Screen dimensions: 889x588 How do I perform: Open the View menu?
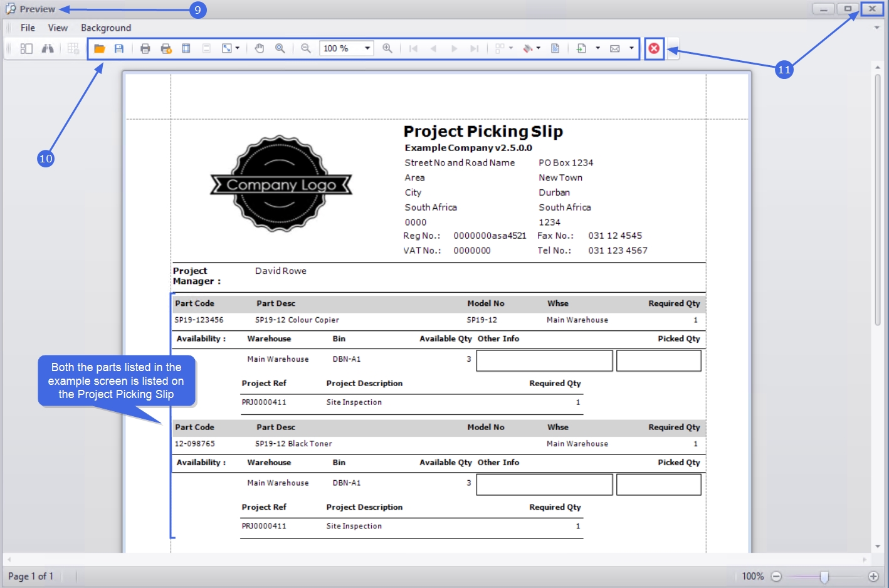point(58,28)
